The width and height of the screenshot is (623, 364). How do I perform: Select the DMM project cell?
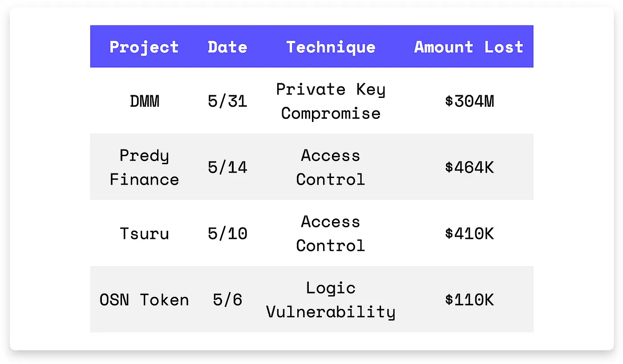(x=144, y=101)
